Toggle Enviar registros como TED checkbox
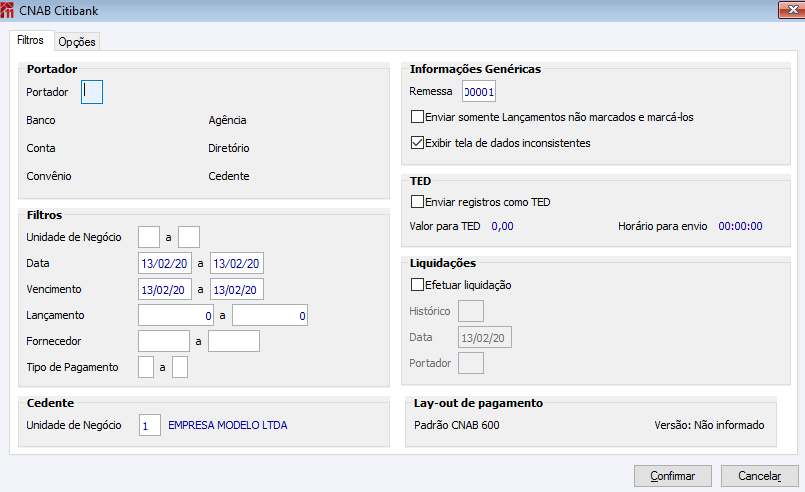Viewport: 805px width, 492px height. coord(418,202)
